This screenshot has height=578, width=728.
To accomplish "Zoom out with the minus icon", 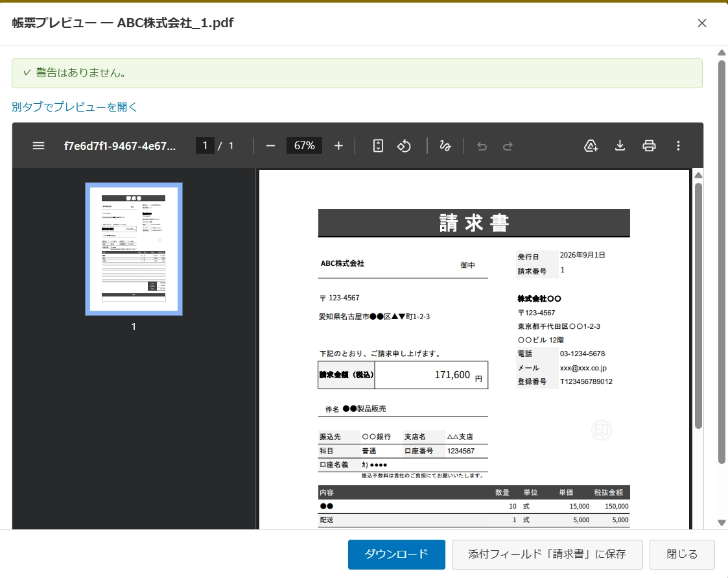I will pyautogui.click(x=271, y=146).
